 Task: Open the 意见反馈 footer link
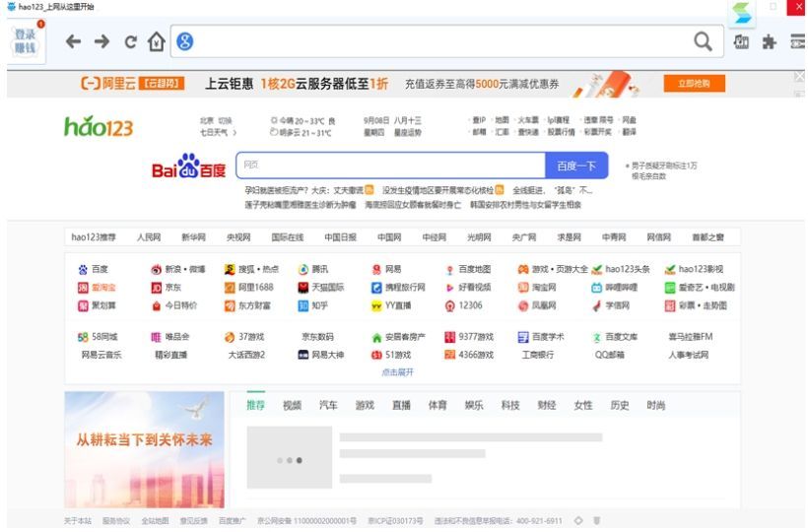[x=193, y=521]
